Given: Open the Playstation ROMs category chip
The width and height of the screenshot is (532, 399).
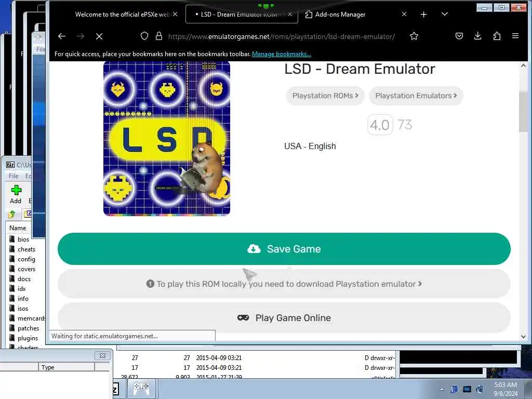Looking at the screenshot, I should (325, 96).
